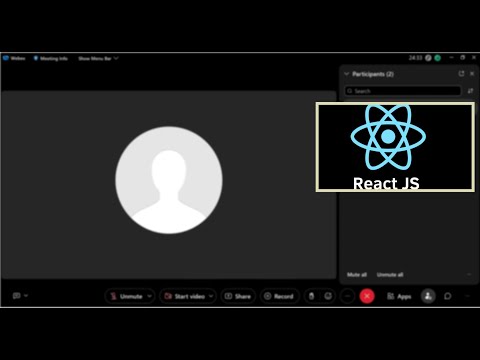Viewport: 480px width, 360px height.
Task: Click Unmute all
Action: [x=390, y=275]
